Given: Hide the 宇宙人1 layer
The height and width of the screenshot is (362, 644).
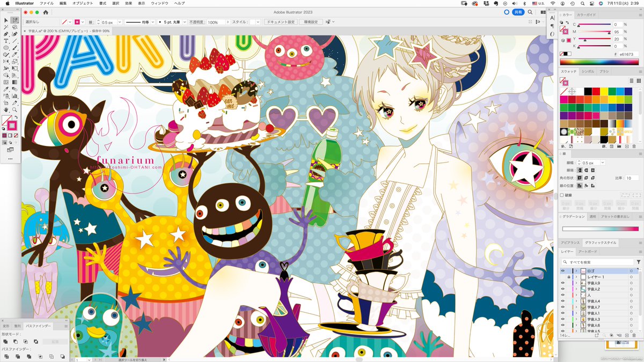Looking at the screenshot, I should click(x=563, y=313).
